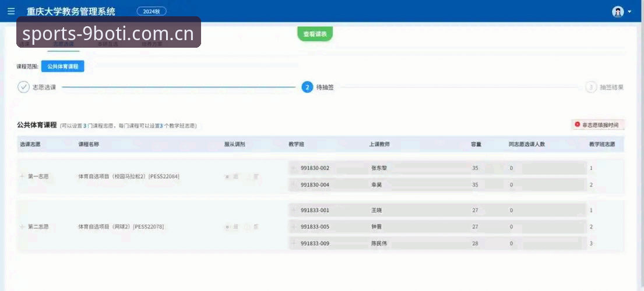Click the 抽签结果 step label
Screen dimensions: 644x291
612,87
